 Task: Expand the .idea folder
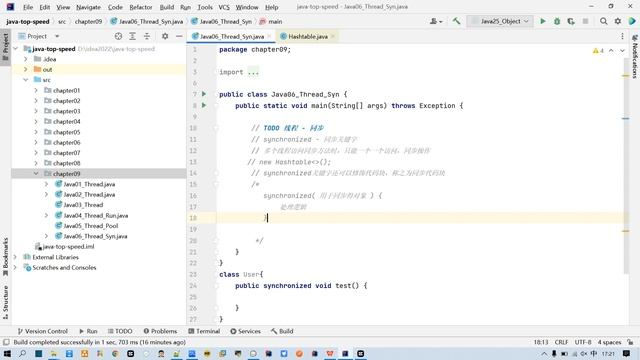tap(26, 59)
